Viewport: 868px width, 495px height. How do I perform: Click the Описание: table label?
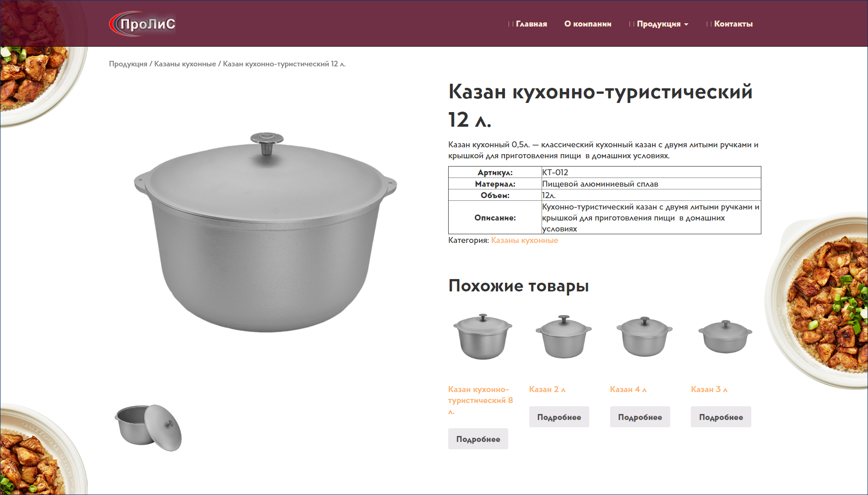tap(495, 218)
